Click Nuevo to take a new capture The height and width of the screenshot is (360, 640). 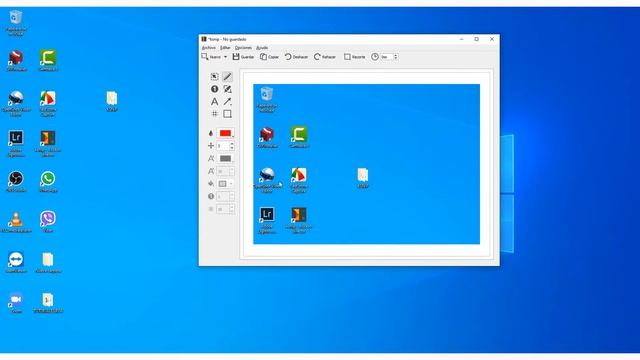211,57
